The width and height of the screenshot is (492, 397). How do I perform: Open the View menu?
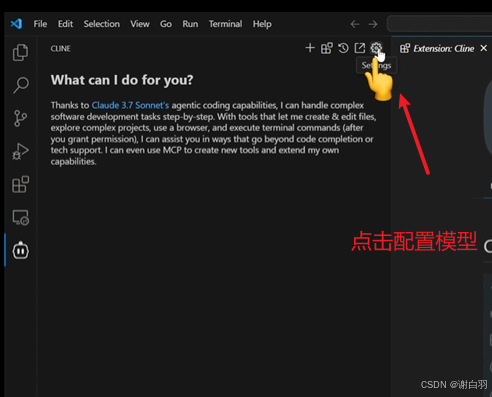click(x=140, y=24)
